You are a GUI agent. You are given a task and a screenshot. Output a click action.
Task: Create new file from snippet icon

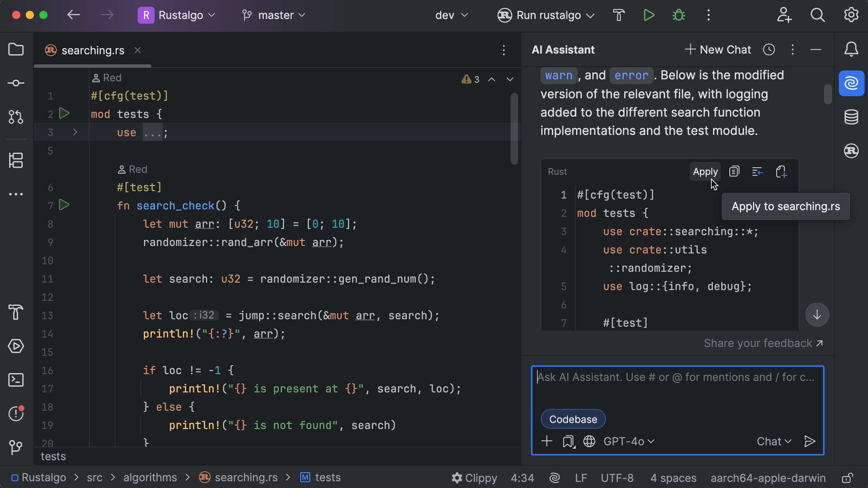(x=781, y=172)
